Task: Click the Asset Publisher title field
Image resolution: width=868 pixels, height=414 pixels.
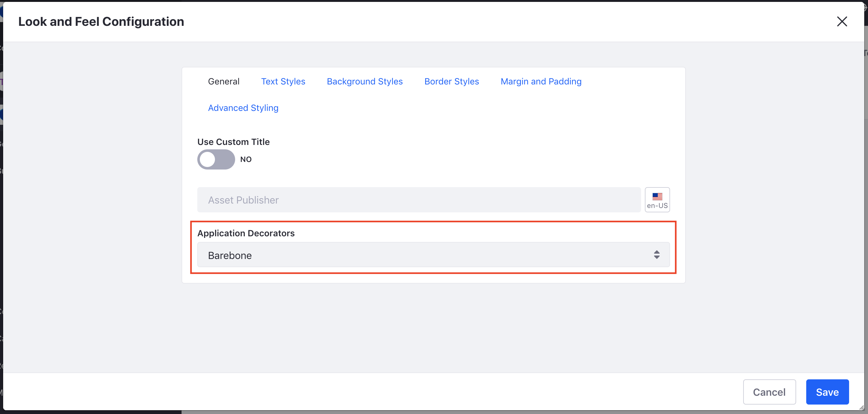Action: coord(419,200)
